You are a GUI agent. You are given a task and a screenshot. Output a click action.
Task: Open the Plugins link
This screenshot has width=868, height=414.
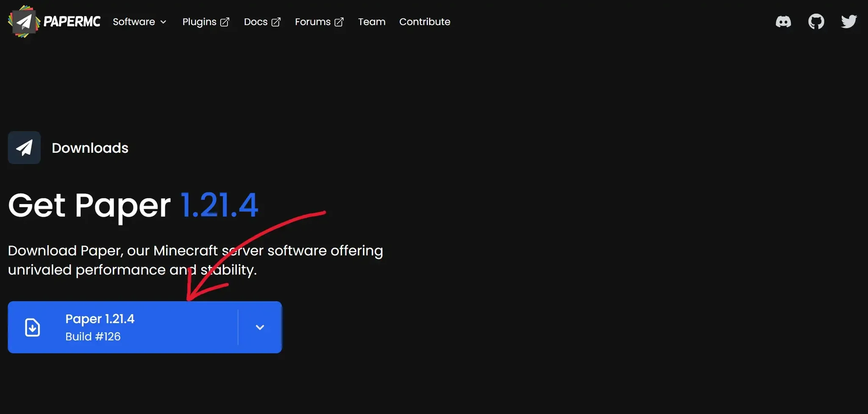pyautogui.click(x=199, y=22)
